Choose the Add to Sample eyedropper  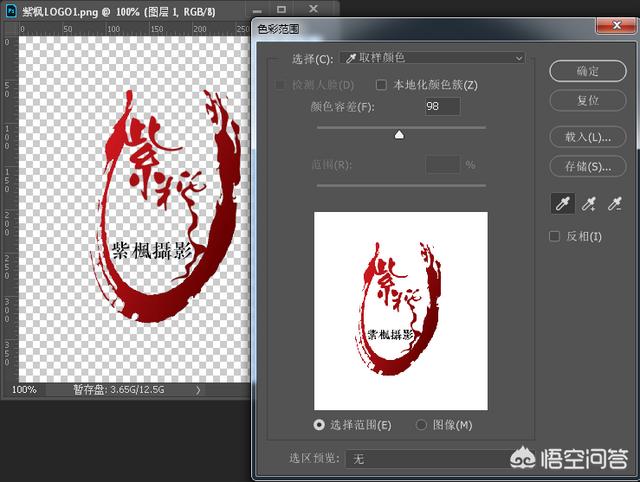[x=589, y=204]
